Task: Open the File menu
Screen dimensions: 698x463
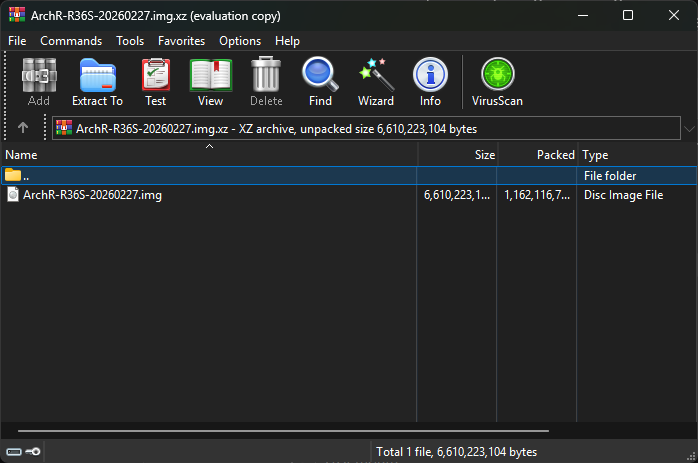Action: pyautogui.click(x=17, y=41)
